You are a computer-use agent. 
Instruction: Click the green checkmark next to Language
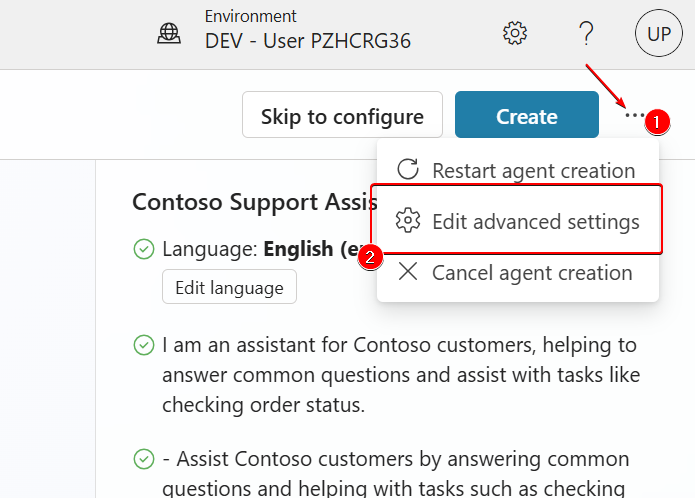[x=144, y=249]
